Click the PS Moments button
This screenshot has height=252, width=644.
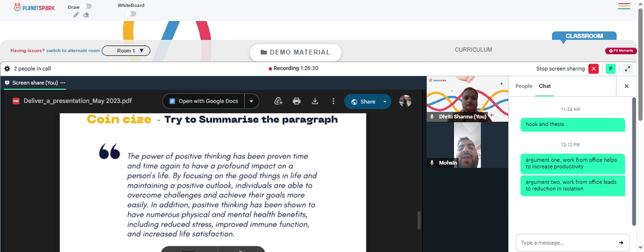[621, 51]
